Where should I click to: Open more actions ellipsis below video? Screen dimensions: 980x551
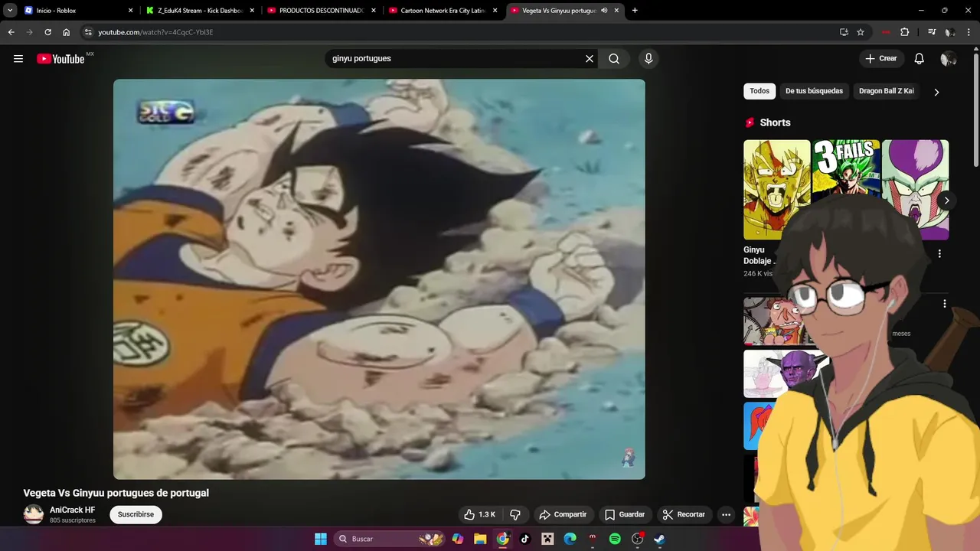tap(727, 514)
